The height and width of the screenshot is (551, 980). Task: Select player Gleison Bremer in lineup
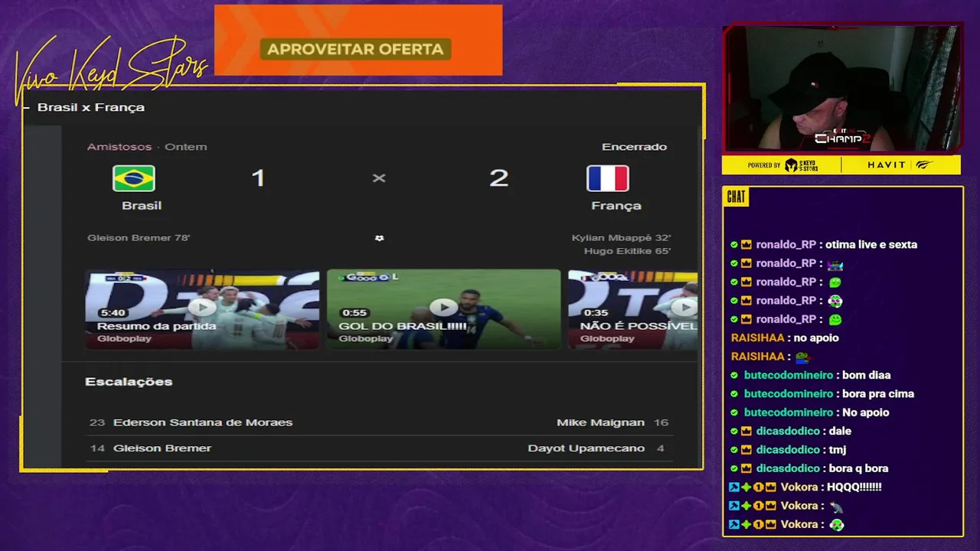162,448
